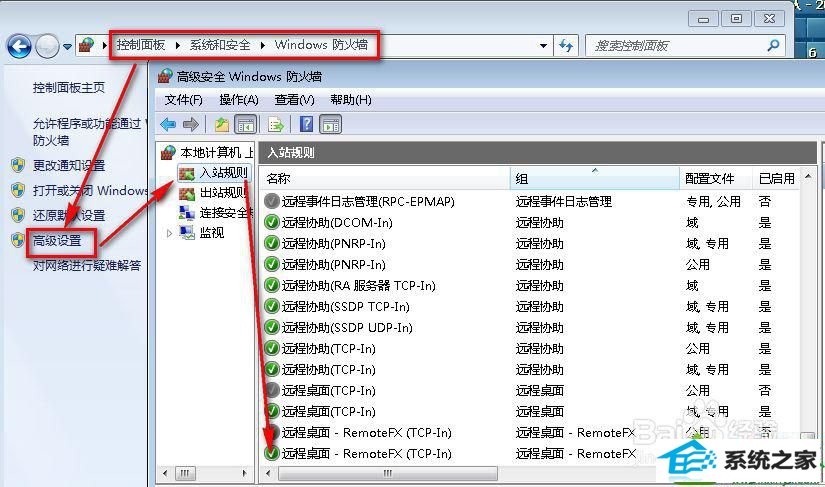Sort by the 配置文件 column header
This screenshot has width=825, height=487.
717,178
